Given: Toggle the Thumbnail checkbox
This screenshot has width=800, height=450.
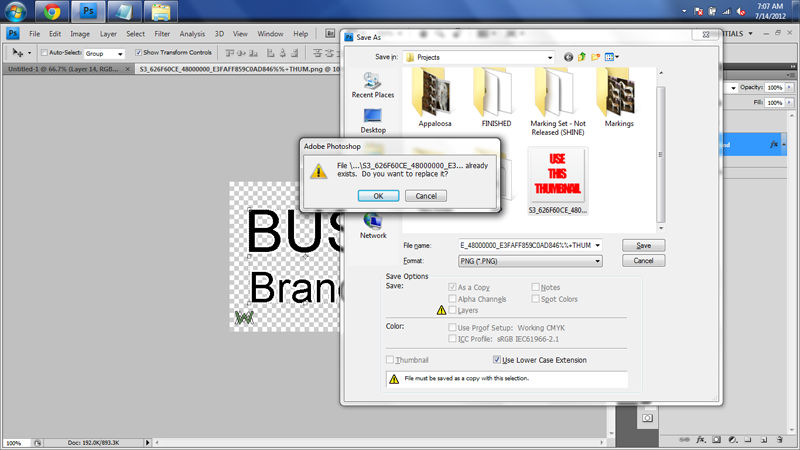Looking at the screenshot, I should (390, 360).
